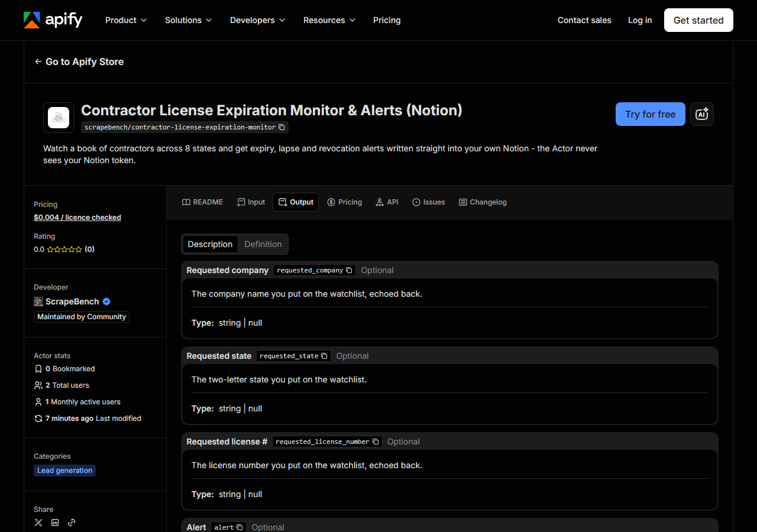Open the Developers dropdown
The image size is (757, 532).
(x=258, y=20)
